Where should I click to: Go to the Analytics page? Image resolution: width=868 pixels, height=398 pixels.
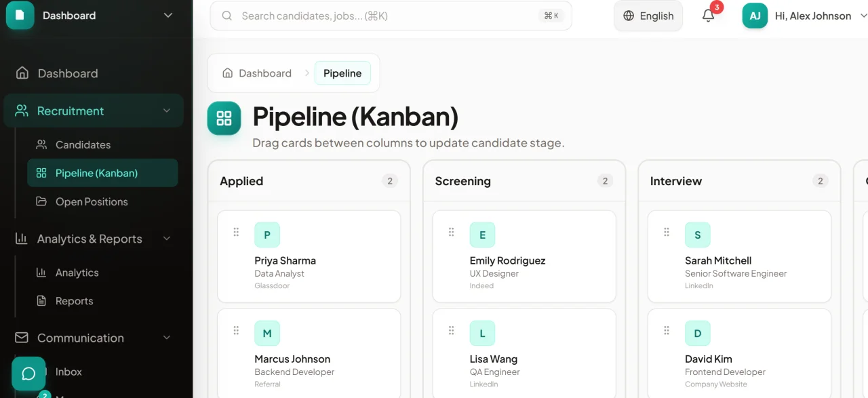tap(102, 273)
